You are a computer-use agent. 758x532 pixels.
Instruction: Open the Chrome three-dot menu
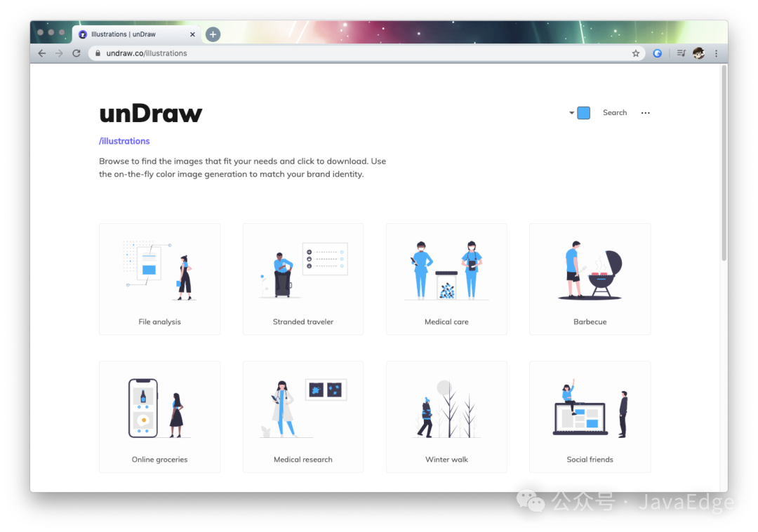click(717, 53)
